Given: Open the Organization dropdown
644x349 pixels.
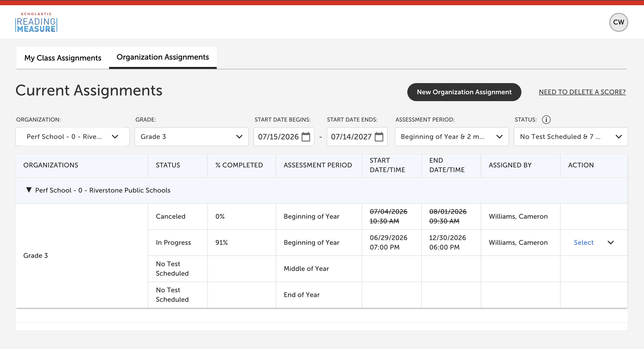Looking at the screenshot, I should pos(72,137).
